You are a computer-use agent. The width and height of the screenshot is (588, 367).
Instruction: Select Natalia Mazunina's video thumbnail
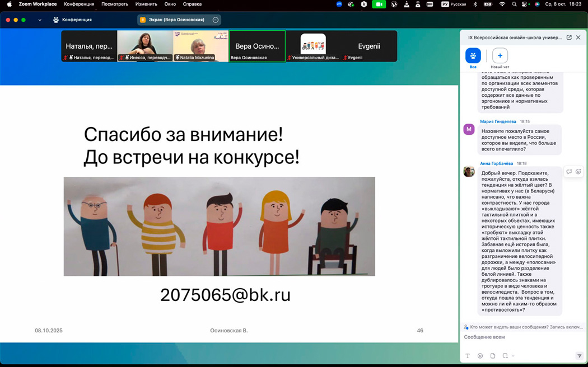click(x=200, y=46)
